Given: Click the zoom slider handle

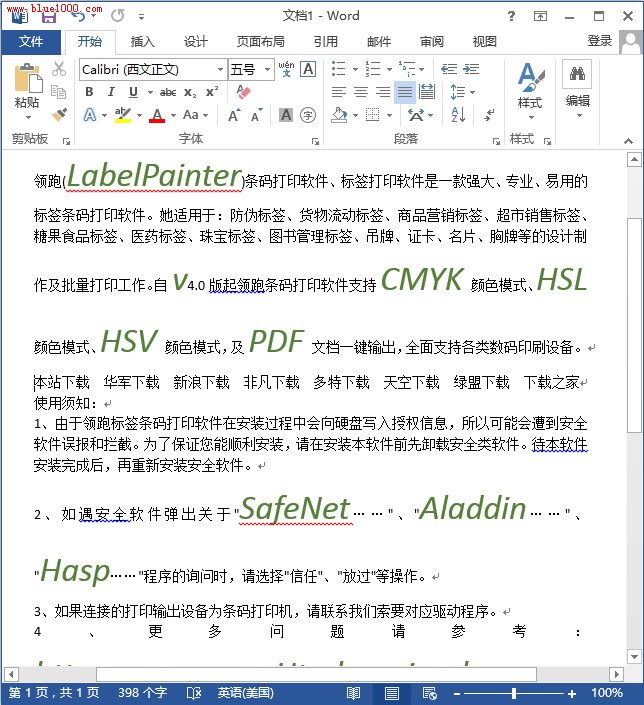Looking at the screenshot, I should [514, 693].
